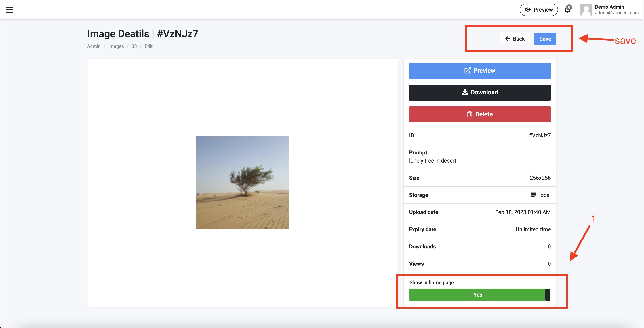Click the lonely tree desert image

coord(242,183)
